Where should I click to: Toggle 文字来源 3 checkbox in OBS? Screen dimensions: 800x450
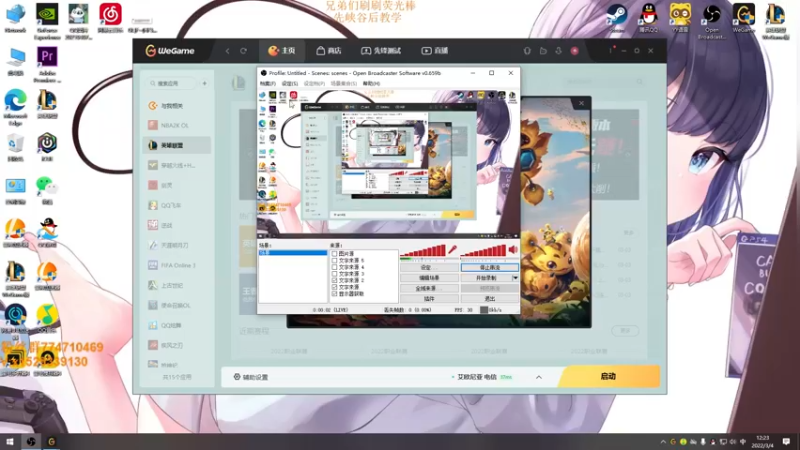coord(334,273)
